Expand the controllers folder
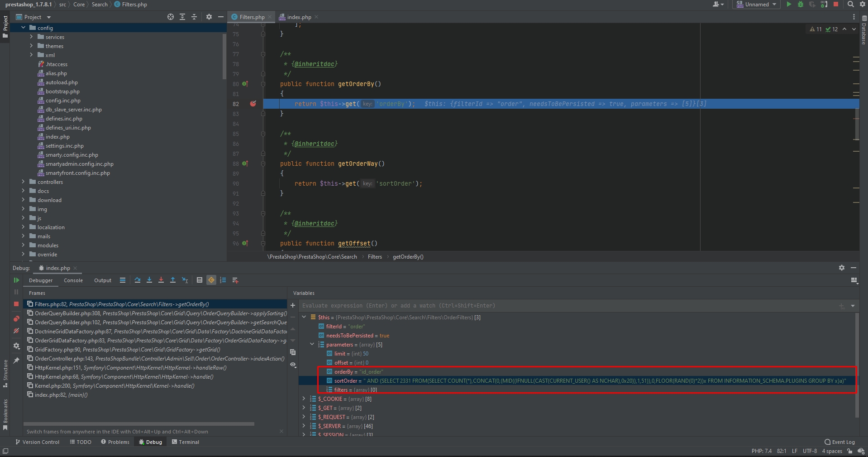The width and height of the screenshot is (868, 457). [24, 182]
